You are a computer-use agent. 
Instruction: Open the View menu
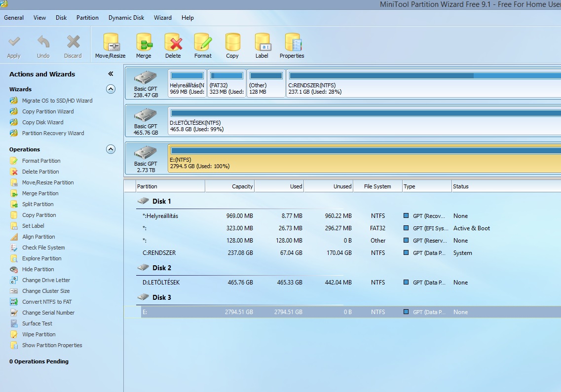pyautogui.click(x=39, y=18)
